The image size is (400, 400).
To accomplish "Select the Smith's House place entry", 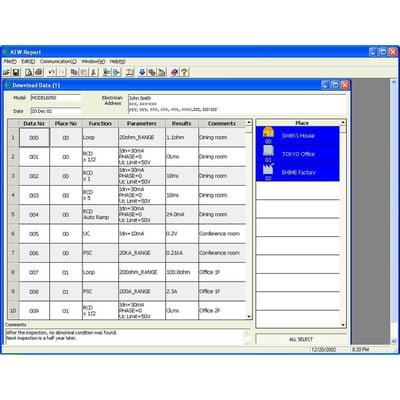I will click(298, 135).
